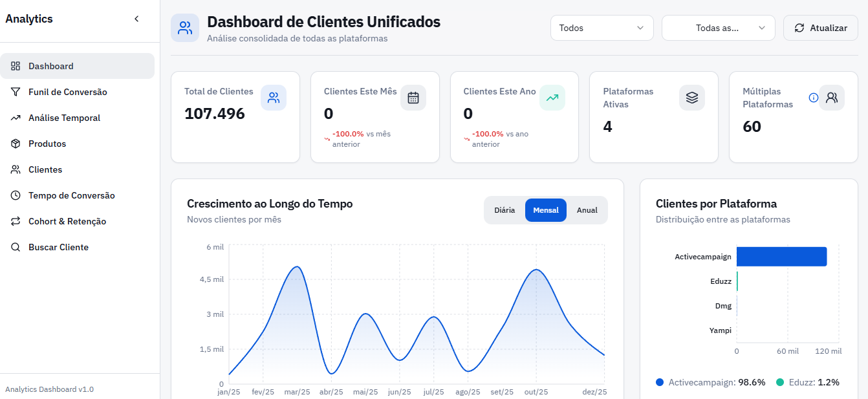Click the calendar icon on Clientes Este Mês card
The height and width of the screenshot is (399, 868).
point(413,98)
